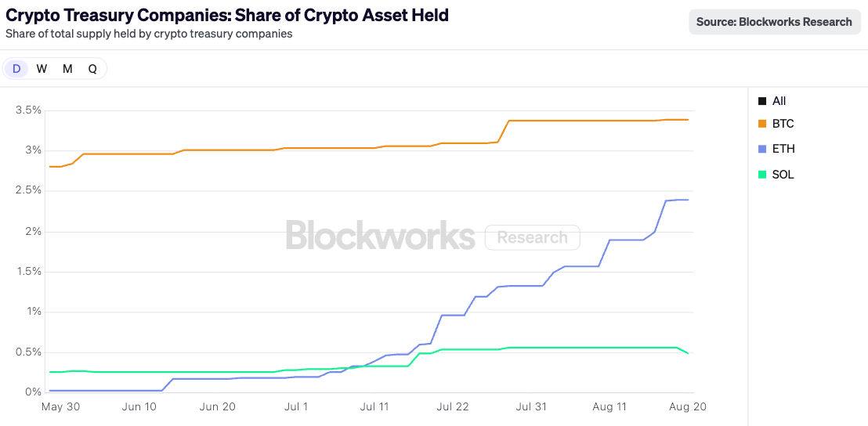Click the Source: Blockworks Research button

(x=774, y=22)
